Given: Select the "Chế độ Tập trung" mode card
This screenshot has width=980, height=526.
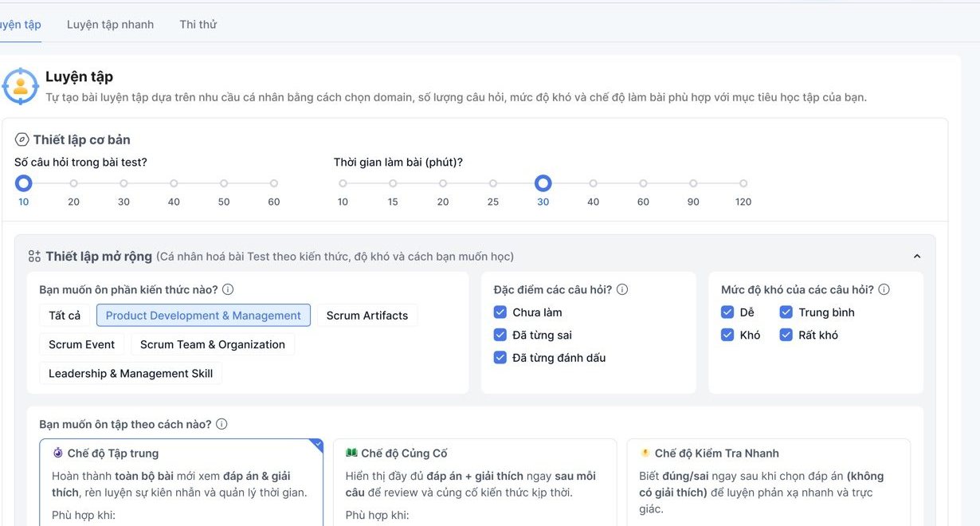Looking at the screenshot, I should [182, 482].
